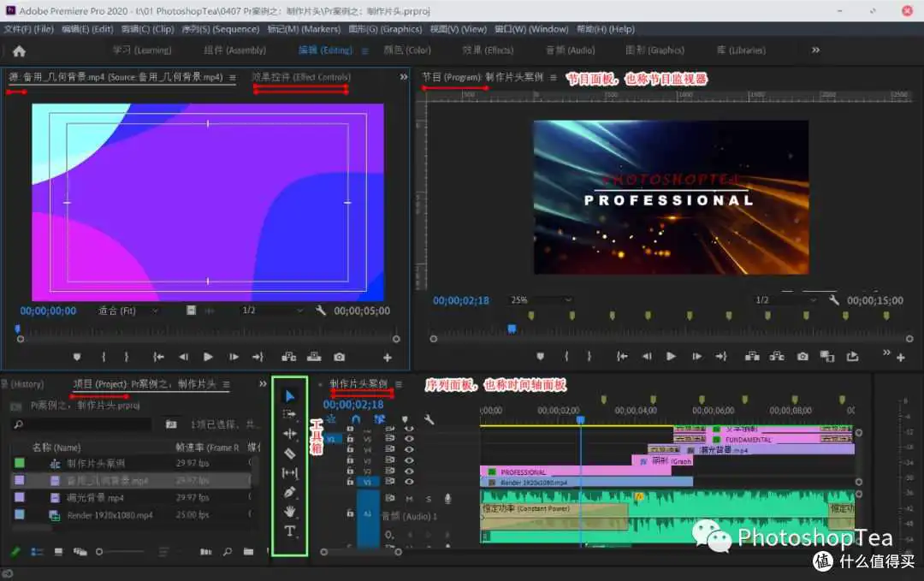924x581 pixels.
Task: Play the Program monitor sequence
Action: tap(671, 357)
